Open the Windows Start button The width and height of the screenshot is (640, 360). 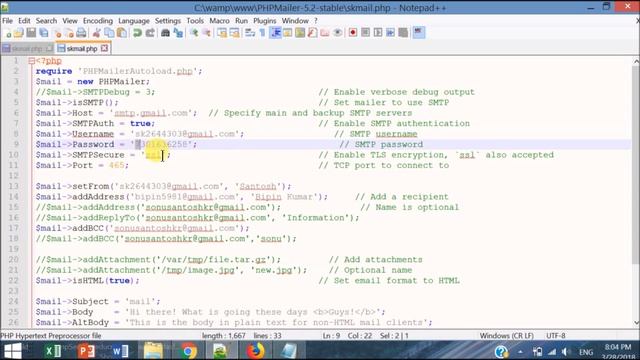click(12, 351)
